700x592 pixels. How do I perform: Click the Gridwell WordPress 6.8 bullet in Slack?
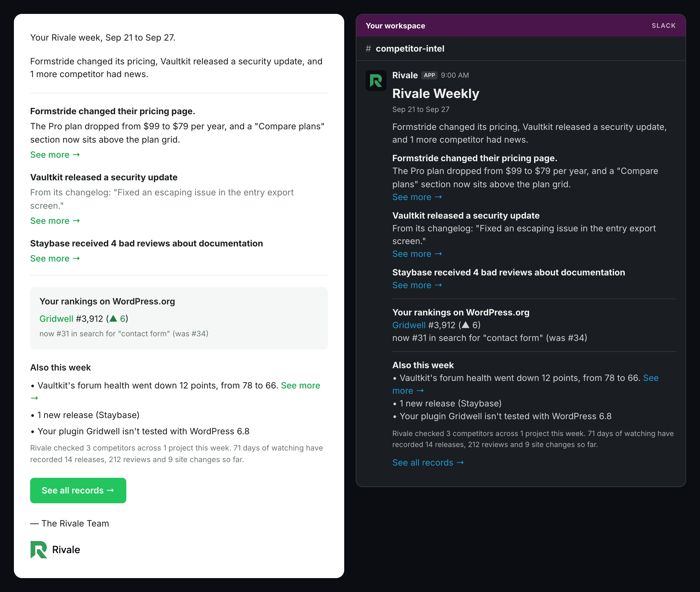(502, 416)
